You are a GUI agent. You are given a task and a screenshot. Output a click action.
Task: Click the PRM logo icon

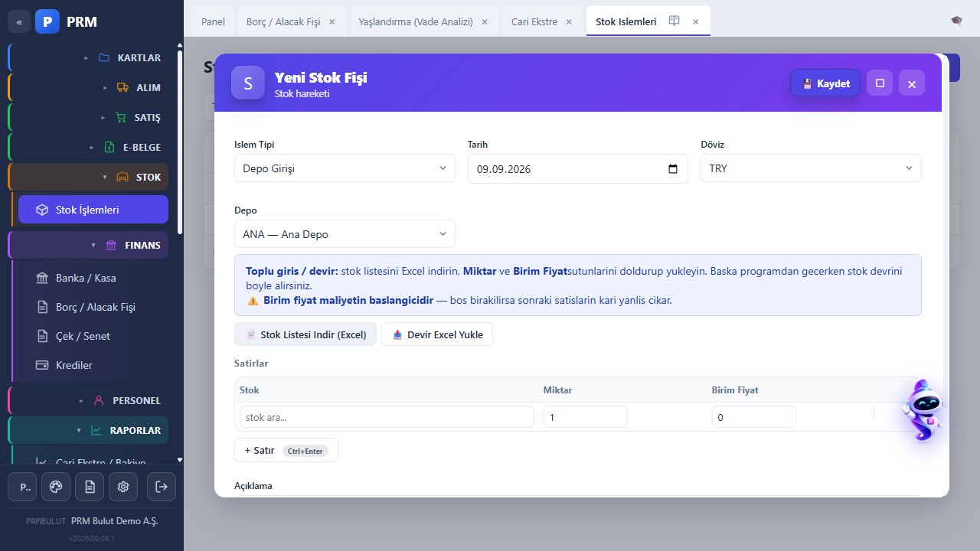47,21
